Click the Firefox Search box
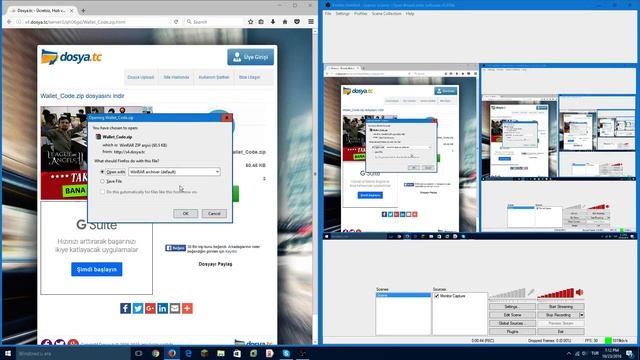The width and height of the screenshot is (640, 360). tap(213, 22)
